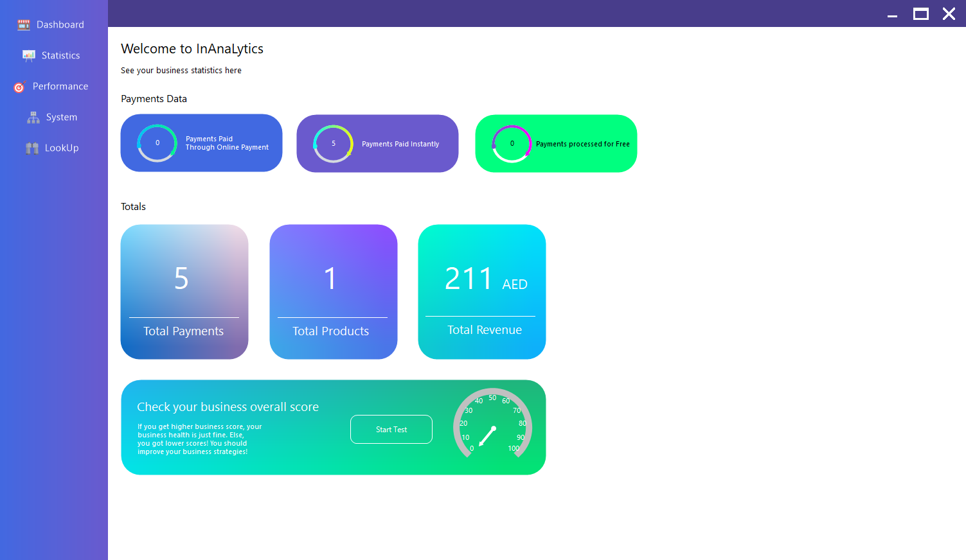Click the Online Payment circular progress ring
Viewport: 966px width, 560px height.
point(157,143)
